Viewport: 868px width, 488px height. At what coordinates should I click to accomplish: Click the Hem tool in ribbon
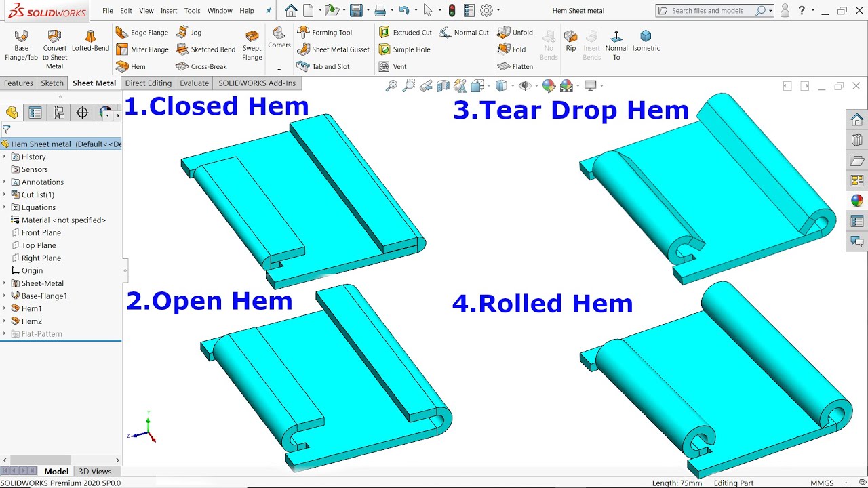[x=131, y=66]
